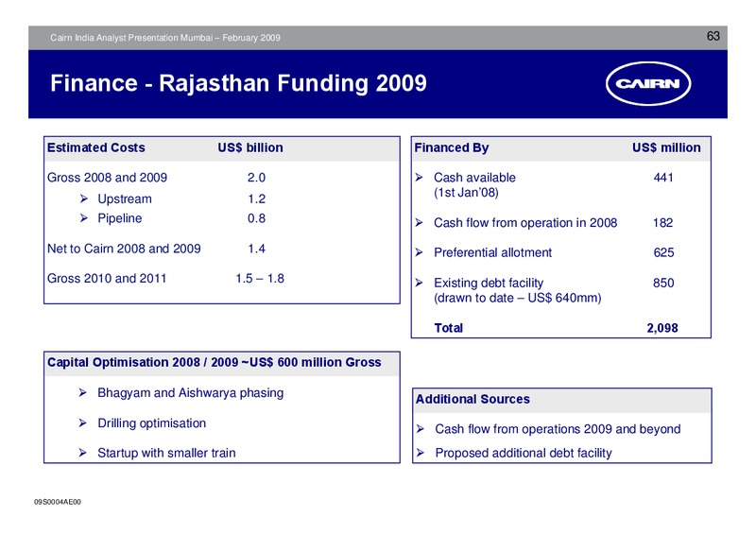Select 'Gross 2010 and 2011' label
Viewport: 756px width, 534px height.
[x=107, y=278]
